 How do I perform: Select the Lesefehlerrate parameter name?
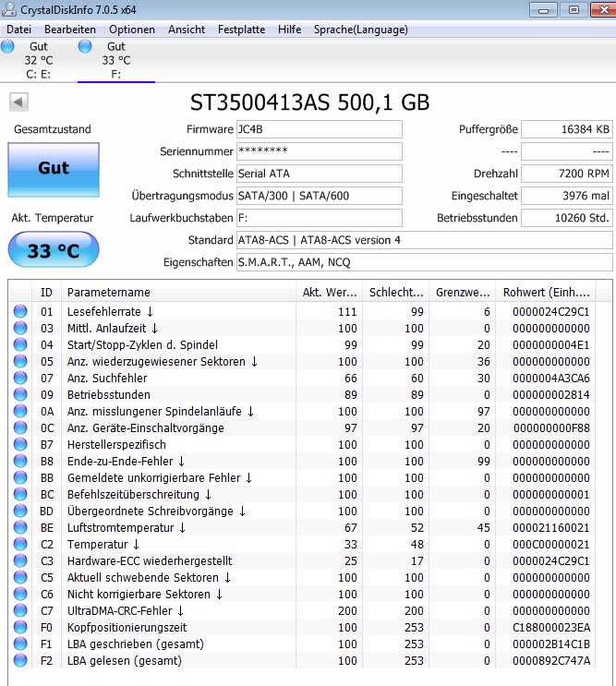(x=110, y=311)
